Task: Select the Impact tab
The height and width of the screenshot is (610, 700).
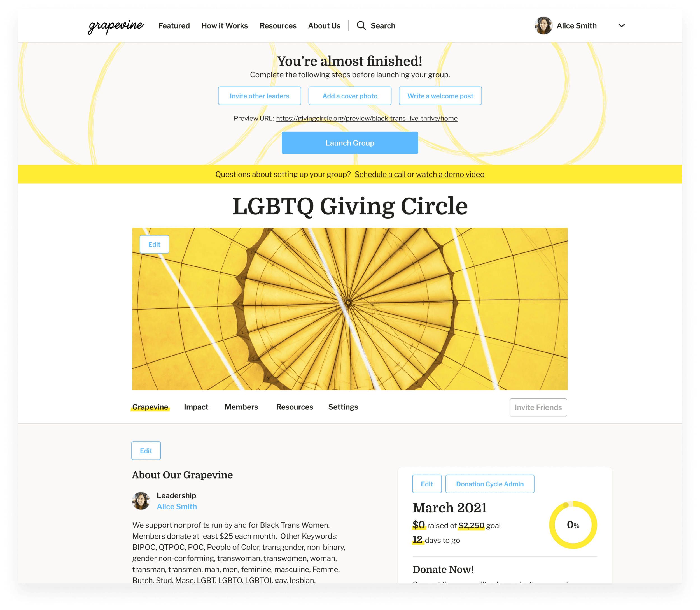Action: (x=195, y=407)
